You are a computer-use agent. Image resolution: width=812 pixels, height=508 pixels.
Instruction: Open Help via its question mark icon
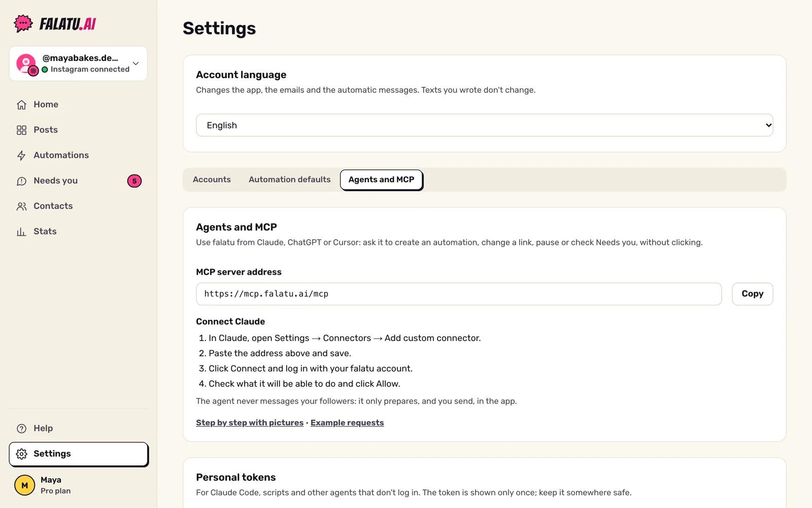pos(21,428)
